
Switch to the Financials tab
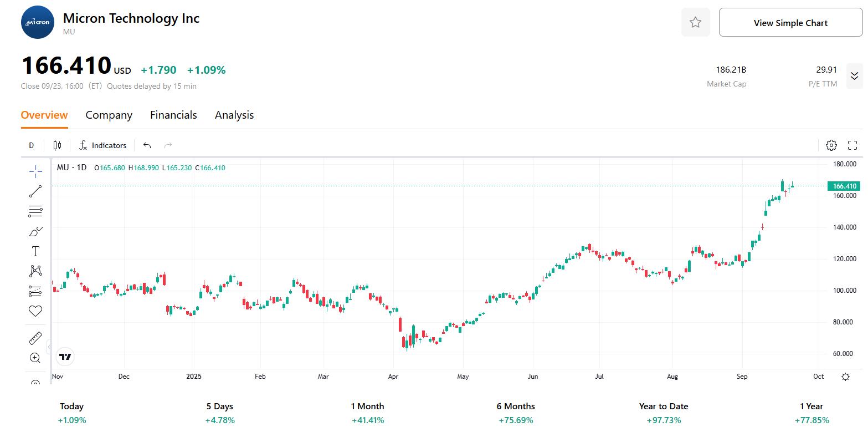[173, 115]
